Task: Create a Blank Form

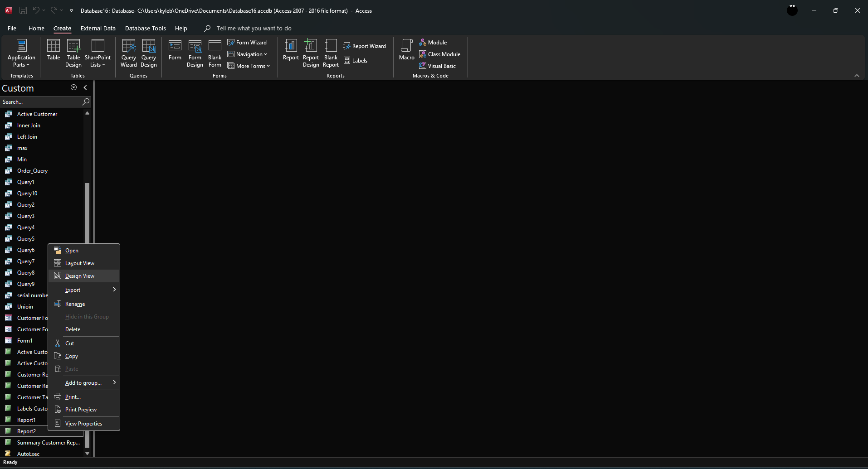Action: click(x=215, y=53)
